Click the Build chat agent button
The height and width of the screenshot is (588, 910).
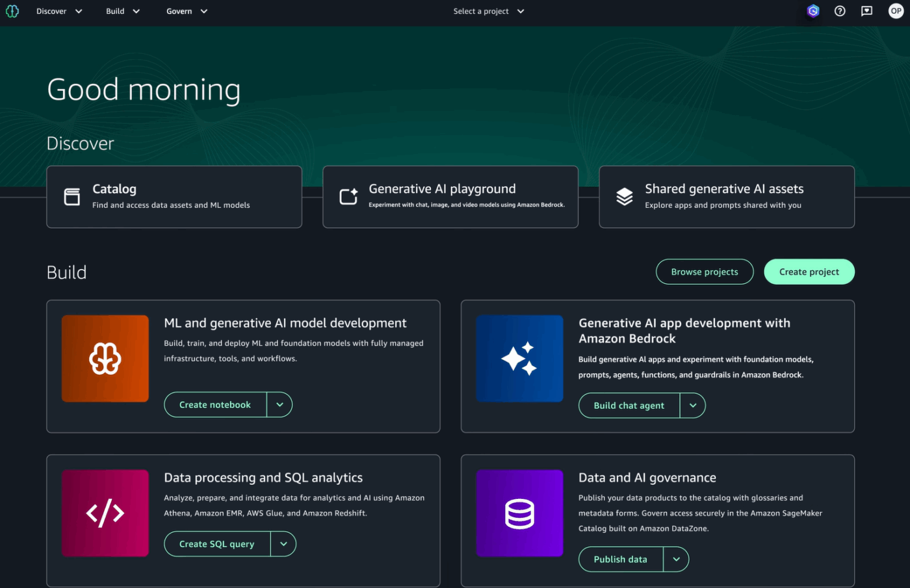629,405
